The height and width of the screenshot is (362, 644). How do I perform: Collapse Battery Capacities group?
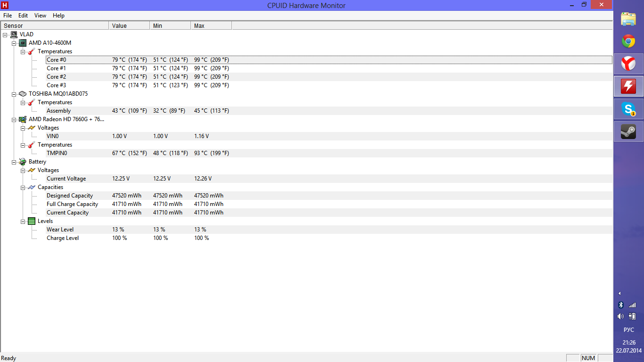tap(23, 187)
